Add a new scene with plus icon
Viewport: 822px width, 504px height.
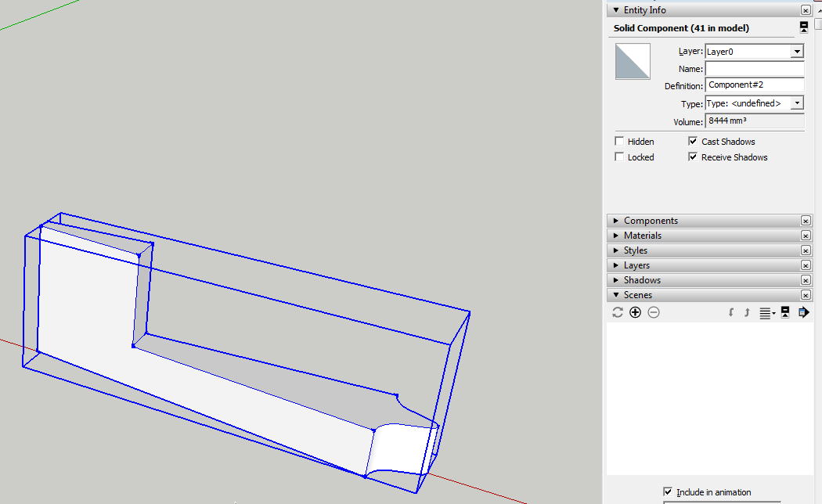click(635, 312)
